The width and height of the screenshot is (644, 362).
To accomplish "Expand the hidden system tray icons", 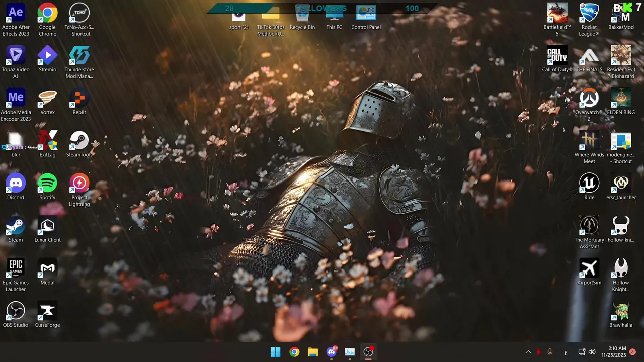I will click(x=528, y=352).
